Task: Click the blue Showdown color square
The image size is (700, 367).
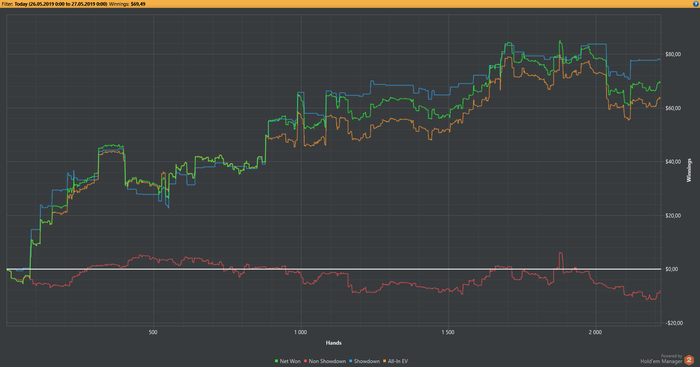Action: [351, 361]
